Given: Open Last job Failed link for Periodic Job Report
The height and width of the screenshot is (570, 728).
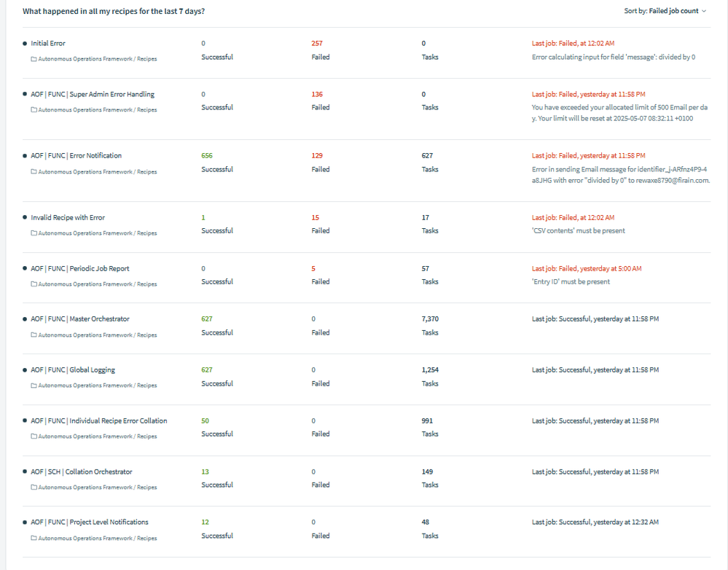Looking at the screenshot, I should (587, 268).
